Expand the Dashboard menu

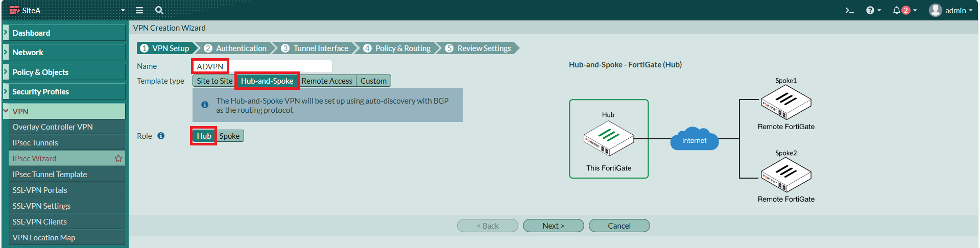pos(64,33)
